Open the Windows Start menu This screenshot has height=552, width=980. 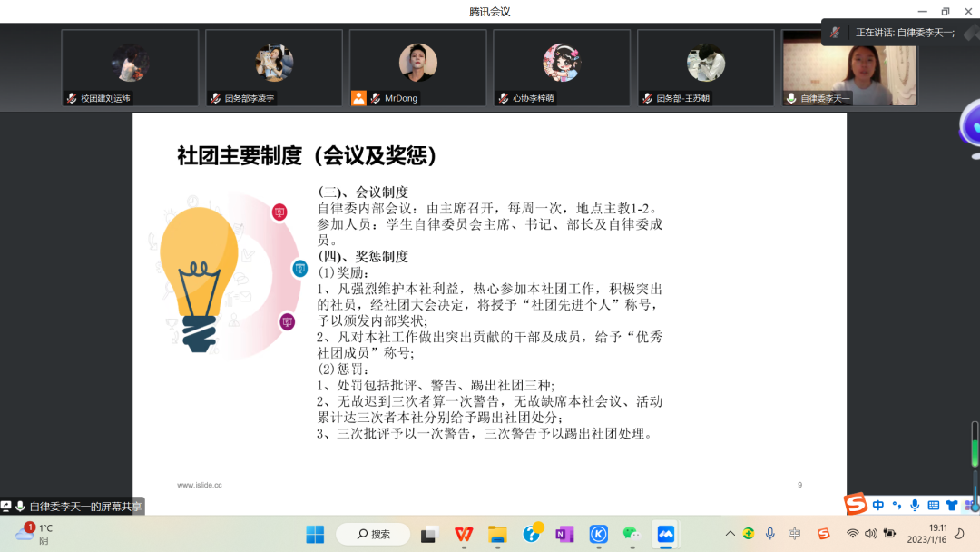click(315, 534)
